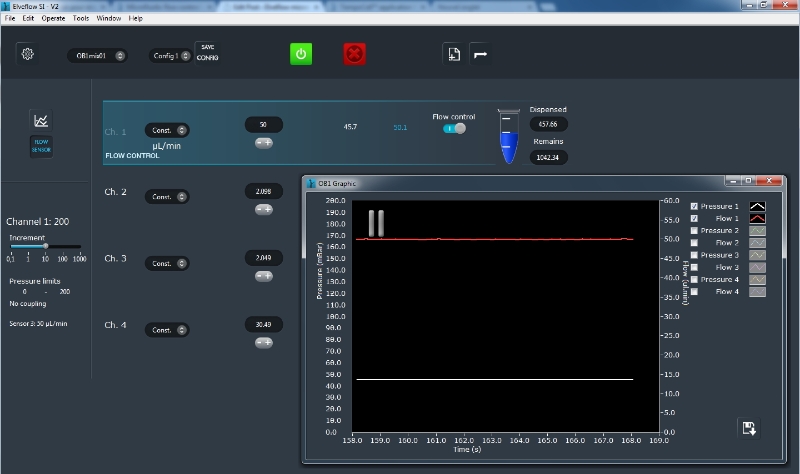Image resolution: width=800 pixels, height=474 pixels.
Task: Save graph data with the disk icon
Action: coord(747,428)
